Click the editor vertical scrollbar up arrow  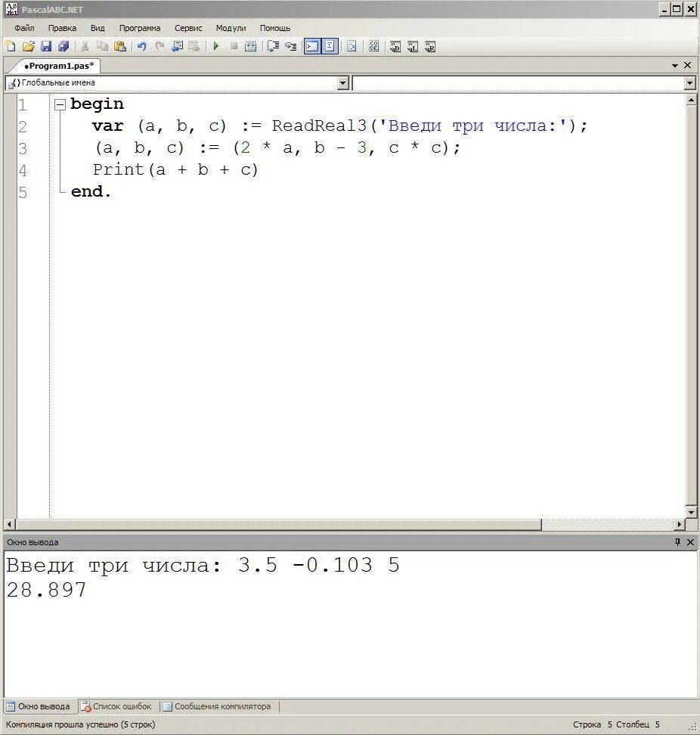(691, 100)
